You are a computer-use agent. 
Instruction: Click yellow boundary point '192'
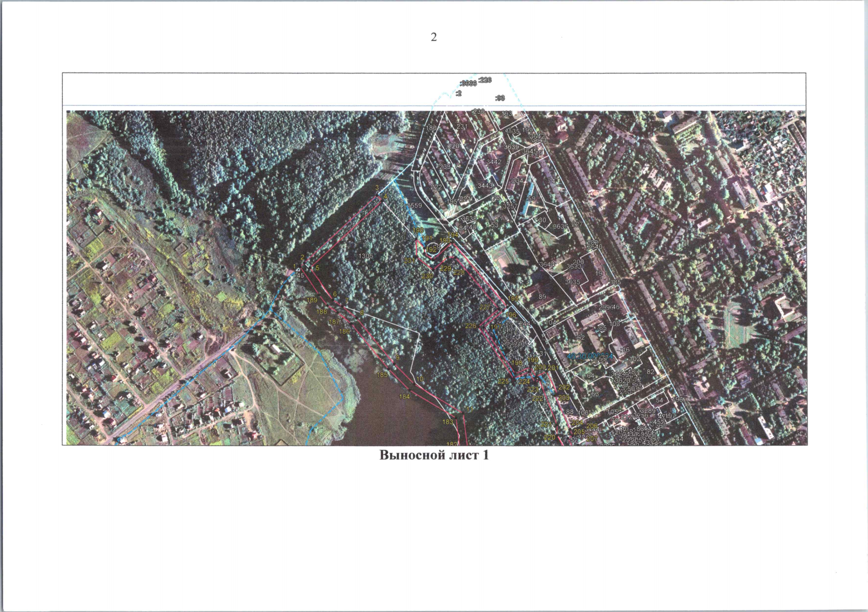[x=432, y=249]
